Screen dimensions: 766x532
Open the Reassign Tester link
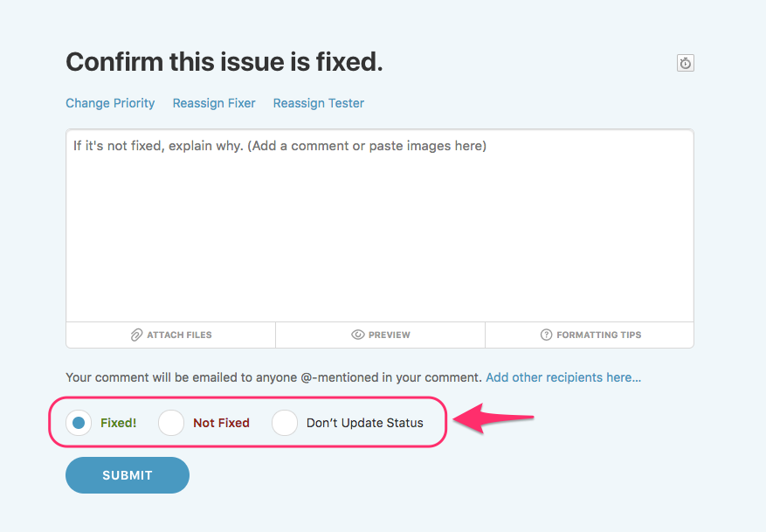(x=319, y=103)
